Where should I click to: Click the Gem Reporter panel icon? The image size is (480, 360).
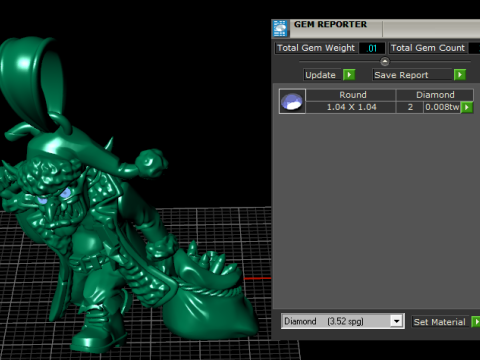[x=280, y=28]
